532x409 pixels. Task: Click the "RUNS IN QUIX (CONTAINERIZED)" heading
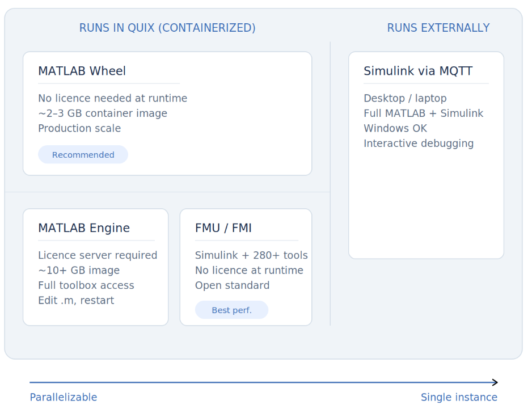(167, 28)
